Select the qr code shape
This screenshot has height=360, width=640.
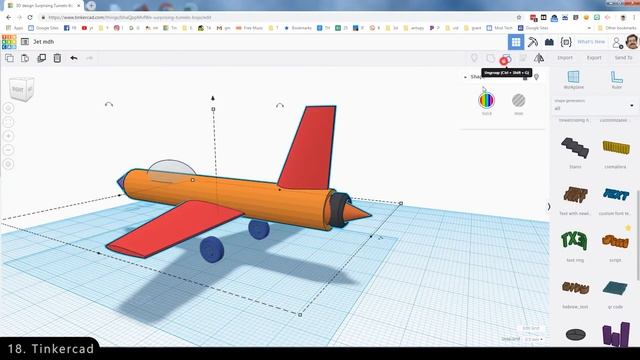point(615,288)
